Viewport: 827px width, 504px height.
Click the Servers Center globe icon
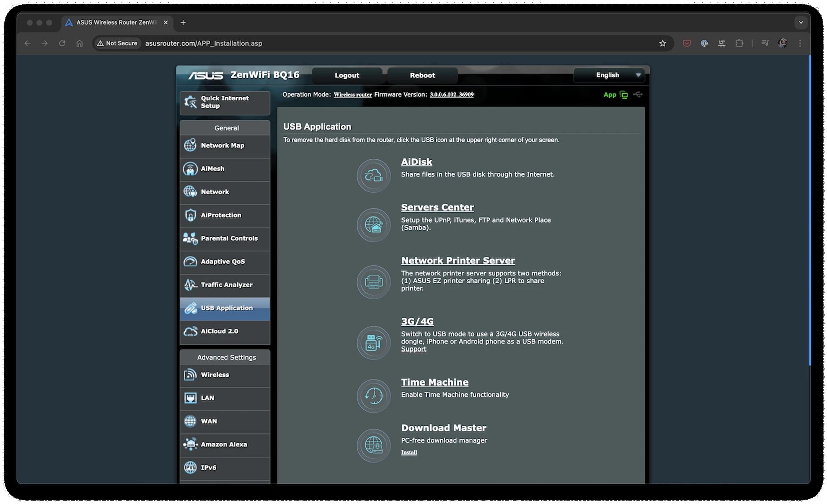(373, 225)
